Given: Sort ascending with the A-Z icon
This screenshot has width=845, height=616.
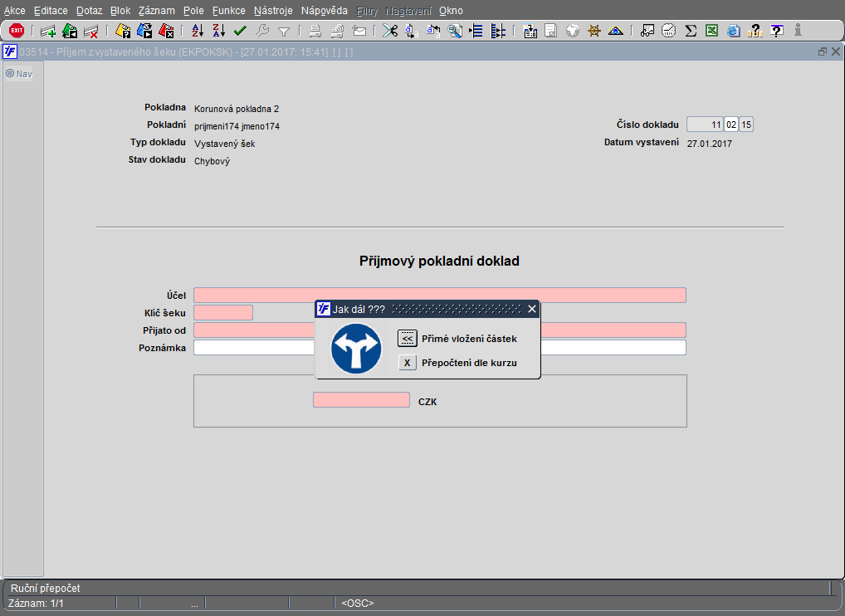Looking at the screenshot, I should 198,31.
